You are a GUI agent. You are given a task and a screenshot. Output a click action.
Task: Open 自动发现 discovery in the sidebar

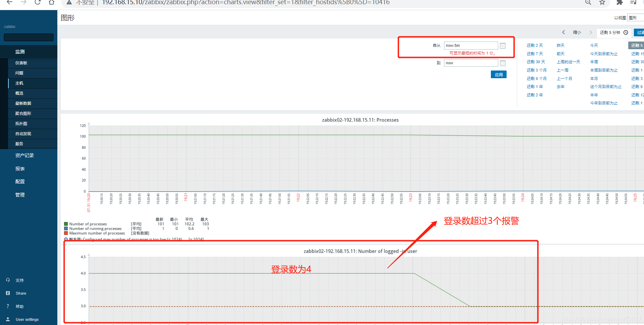[33, 134]
